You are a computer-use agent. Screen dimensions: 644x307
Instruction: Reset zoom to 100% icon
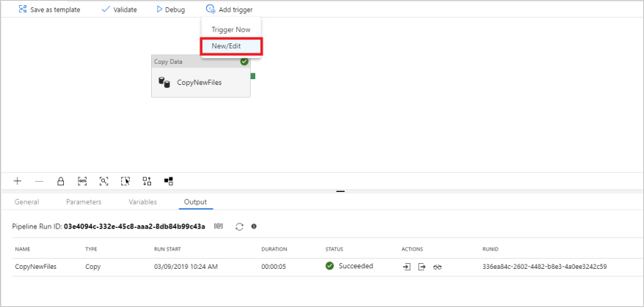82,181
